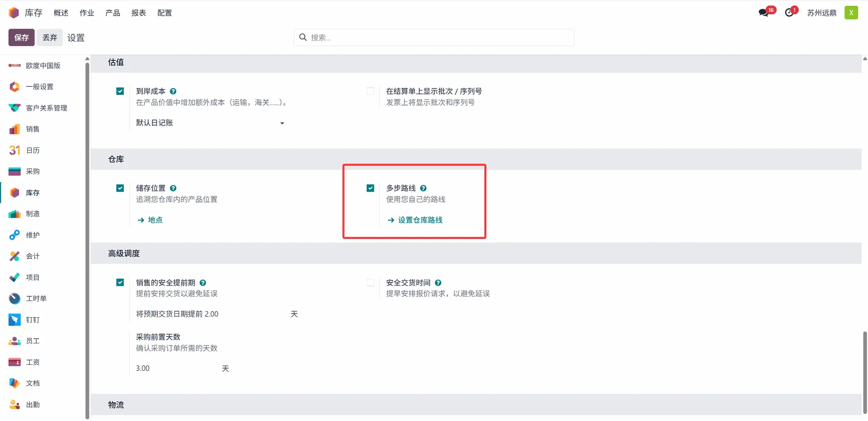The width and height of the screenshot is (868, 421).
Task: Open 制造 settings in sidebar
Action: coord(33,214)
